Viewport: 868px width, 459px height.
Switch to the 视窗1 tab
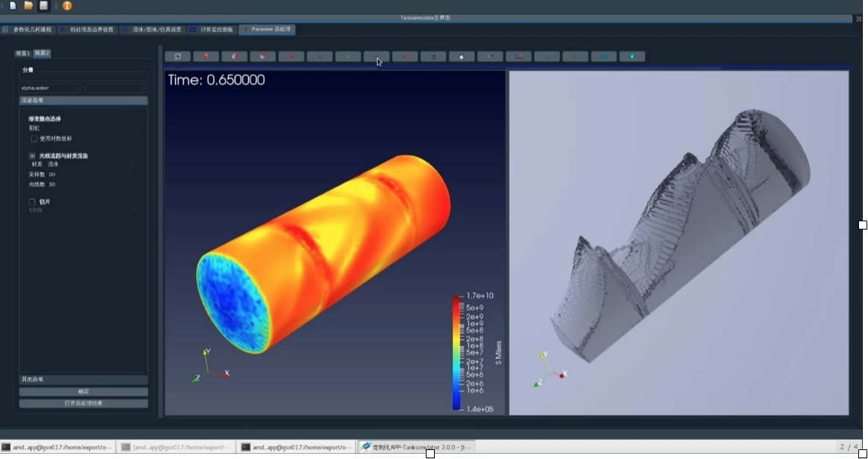[23, 53]
